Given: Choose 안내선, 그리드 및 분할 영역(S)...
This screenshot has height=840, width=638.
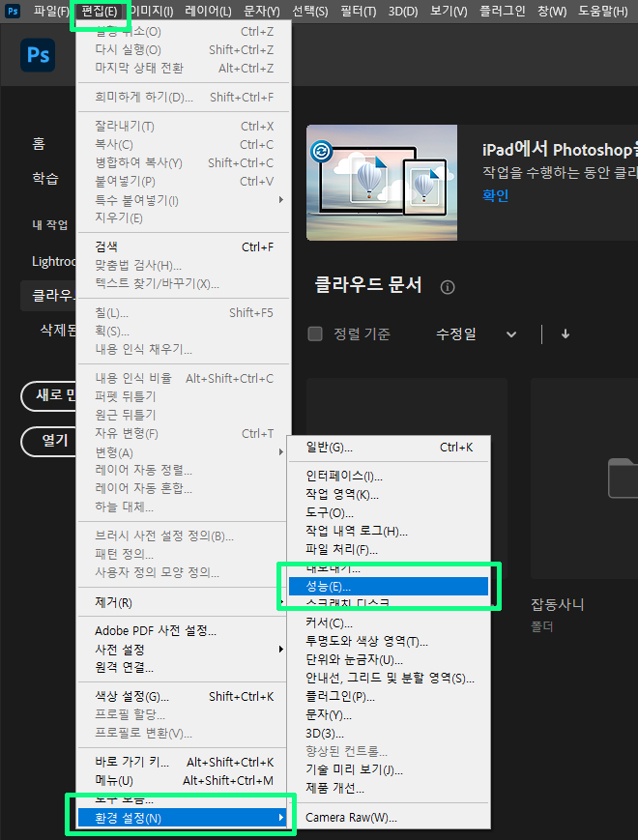Looking at the screenshot, I should pos(389,679).
